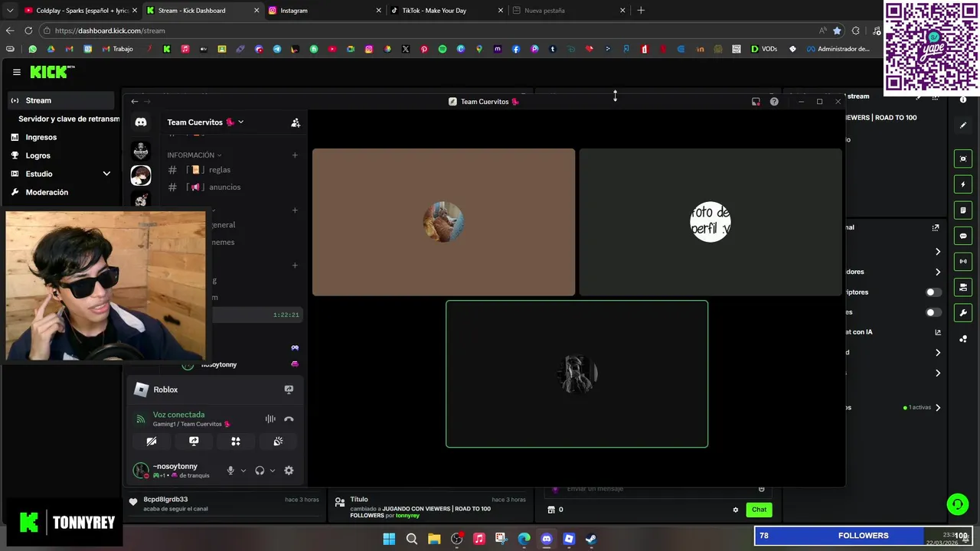Click Roblox stream game screen icon
The width and height of the screenshot is (980, 551).
pos(289,390)
